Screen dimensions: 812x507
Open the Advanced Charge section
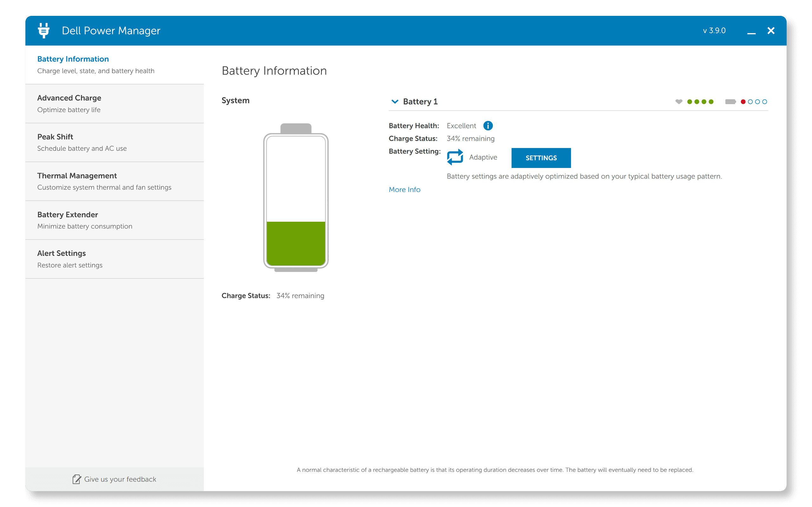pos(115,104)
